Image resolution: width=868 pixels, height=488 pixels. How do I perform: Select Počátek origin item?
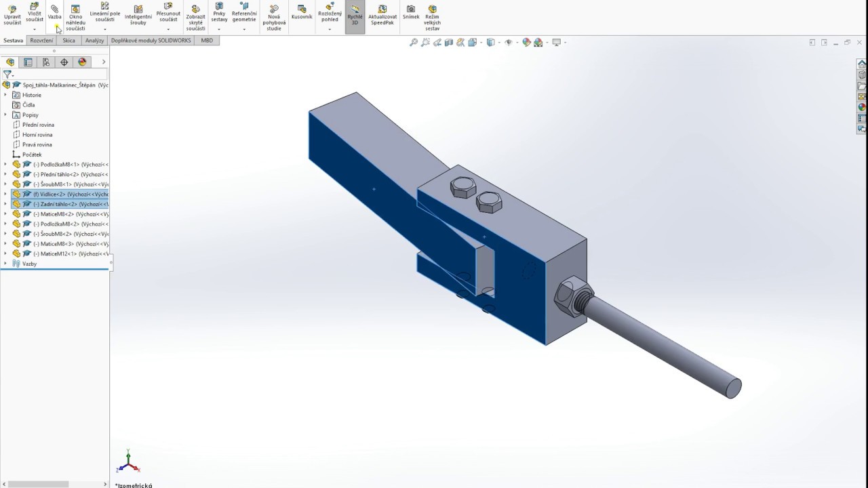32,155
